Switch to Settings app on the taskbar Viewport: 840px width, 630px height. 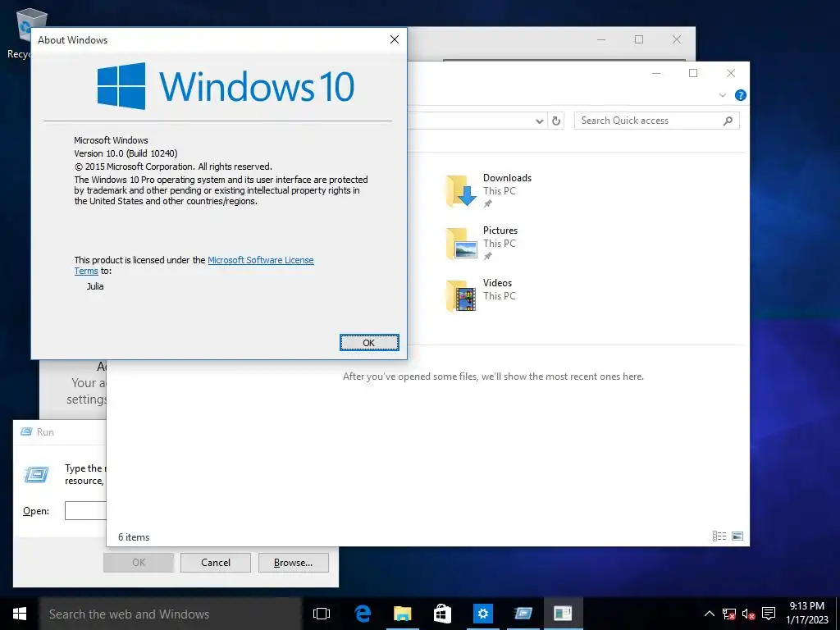[x=482, y=614]
